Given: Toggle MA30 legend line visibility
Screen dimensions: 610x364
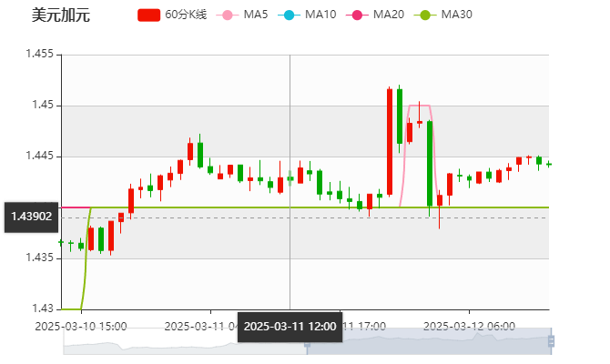Looking at the screenshot, I should [443, 15].
